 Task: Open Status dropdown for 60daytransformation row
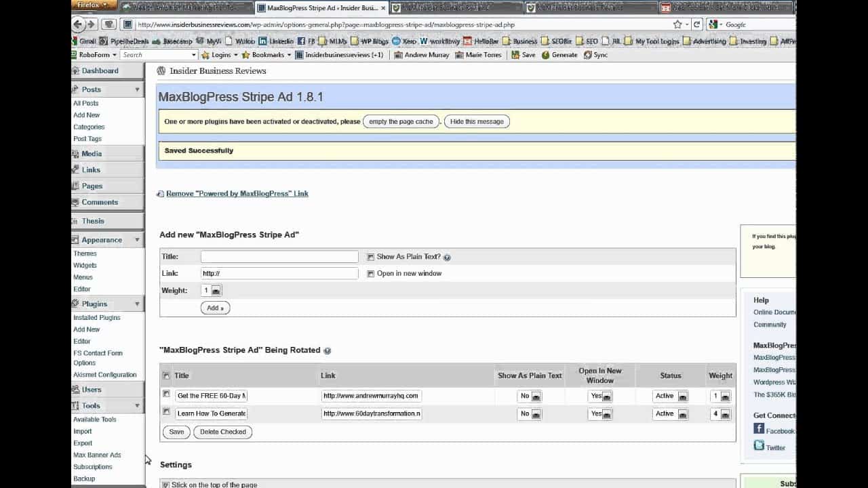click(671, 413)
